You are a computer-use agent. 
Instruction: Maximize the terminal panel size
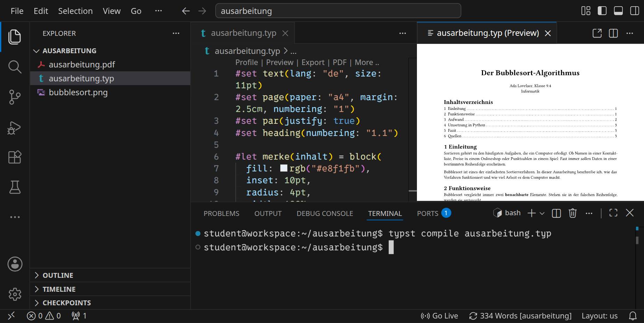[613, 213]
